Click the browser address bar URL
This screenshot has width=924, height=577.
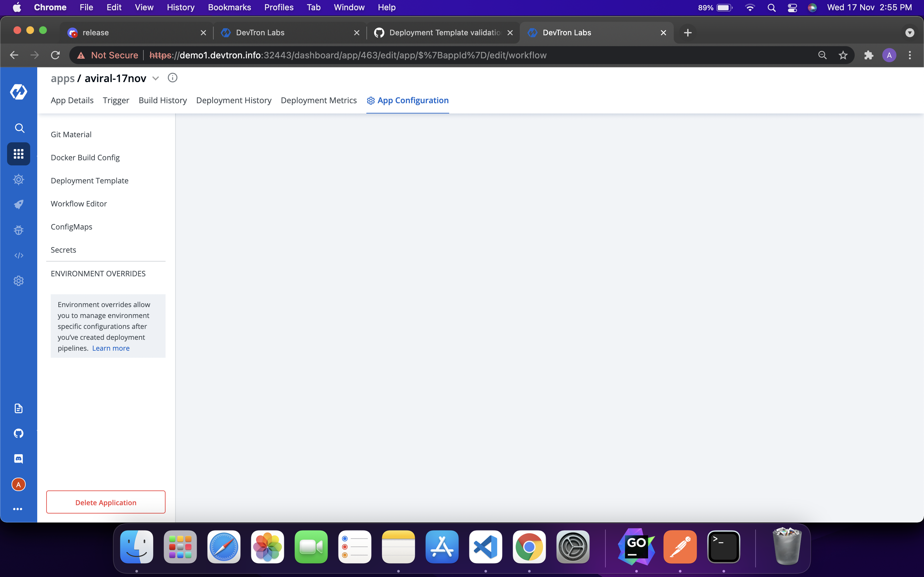coord(347,55)
